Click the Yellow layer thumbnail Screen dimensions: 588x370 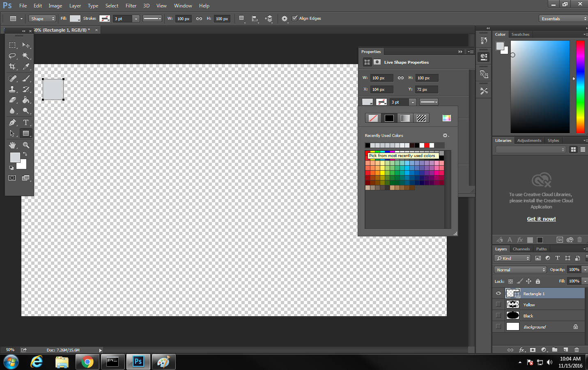pyautogui.click(x=513, y=304)
